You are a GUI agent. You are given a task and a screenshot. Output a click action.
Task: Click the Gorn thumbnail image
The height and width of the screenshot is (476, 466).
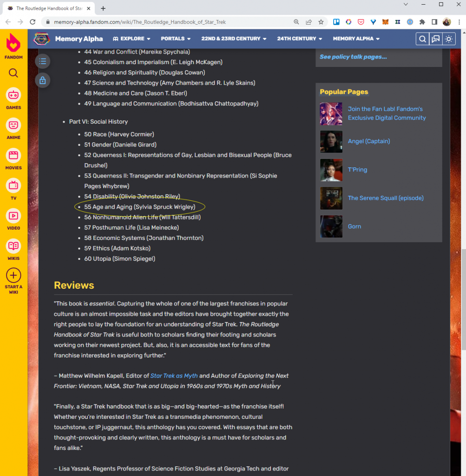tap(331, 226)
